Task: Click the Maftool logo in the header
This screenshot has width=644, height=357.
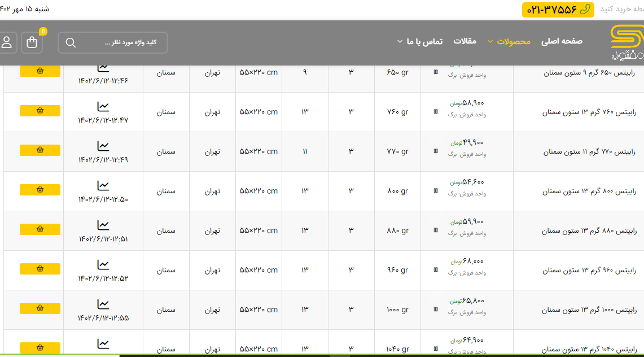Action: [626, 42]
